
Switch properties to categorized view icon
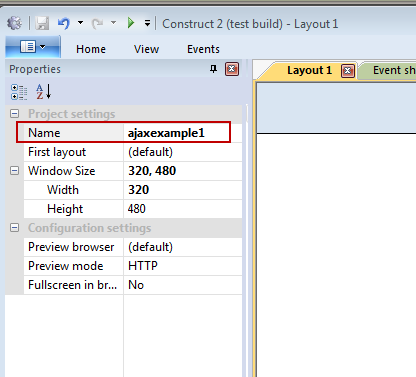(19, 92)
